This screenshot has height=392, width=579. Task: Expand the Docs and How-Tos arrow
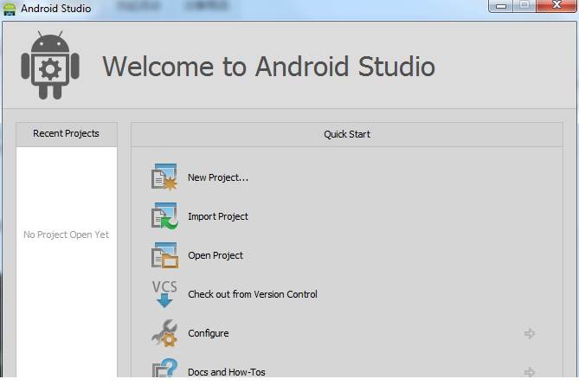pyautogui.click(x=530, y=372)
